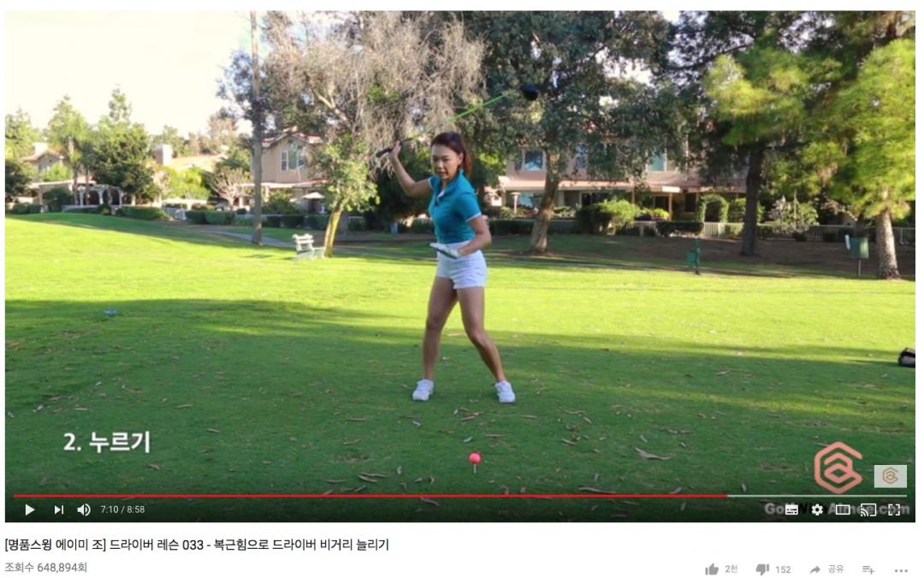Enter fullscreen mode
924x578 pixels.
(x=894, y=510)
